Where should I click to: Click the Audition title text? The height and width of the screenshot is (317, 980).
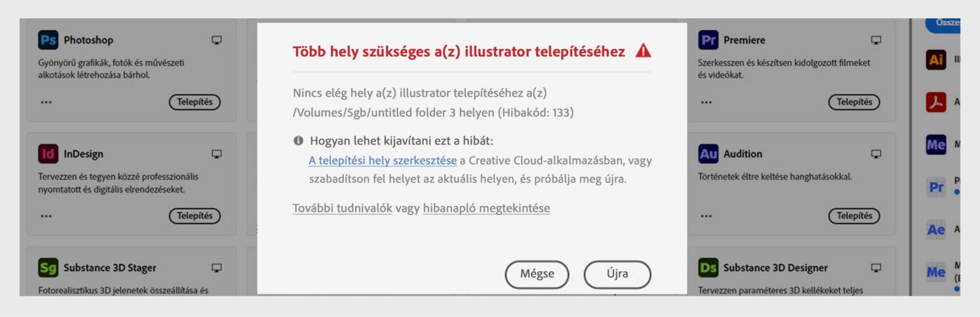click(x=743, y=154)
